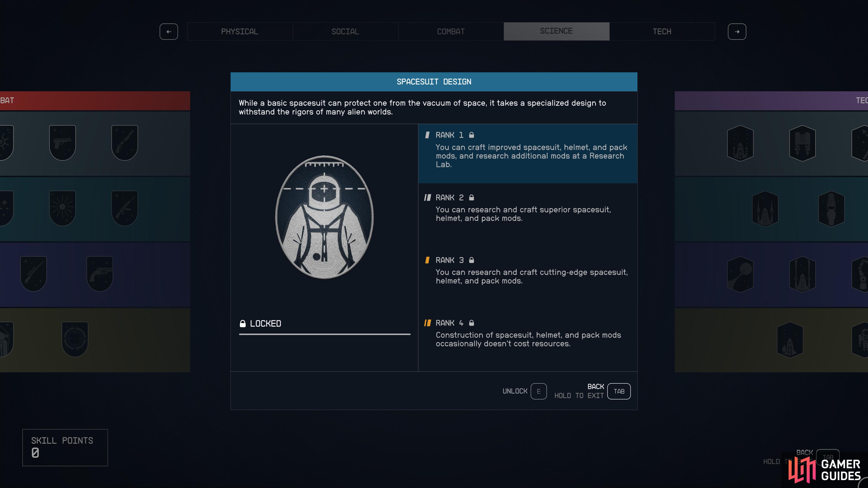
Task: Click the Back TAB key in dialog
Action: tap(619, 391)
